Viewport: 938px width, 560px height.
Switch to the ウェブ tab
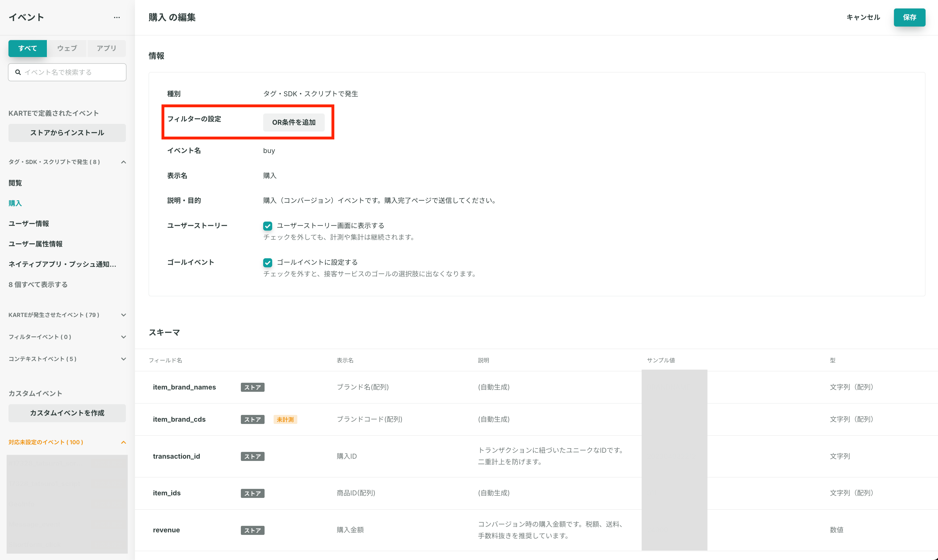pyautogui.click(x=67, y=48)
